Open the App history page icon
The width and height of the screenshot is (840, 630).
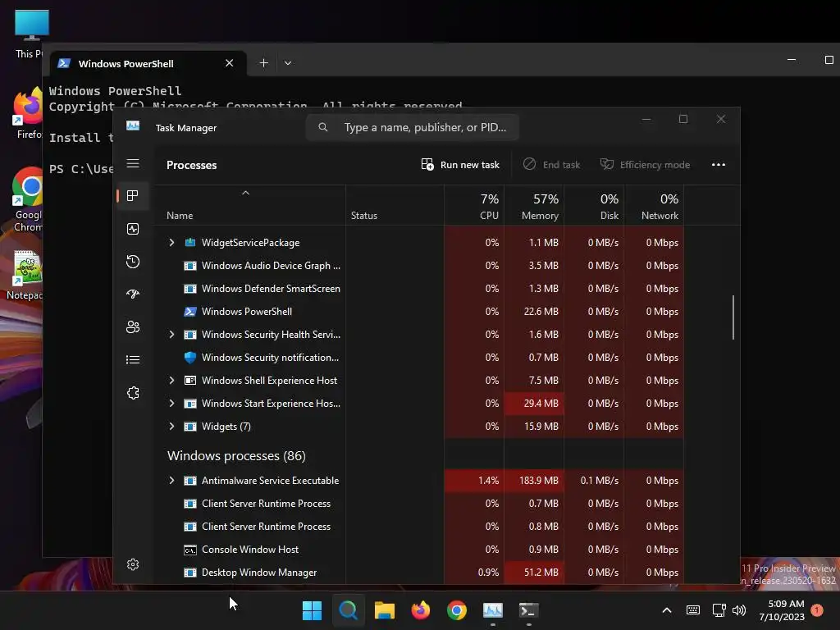pyautogui.click(x=133, y=262)
